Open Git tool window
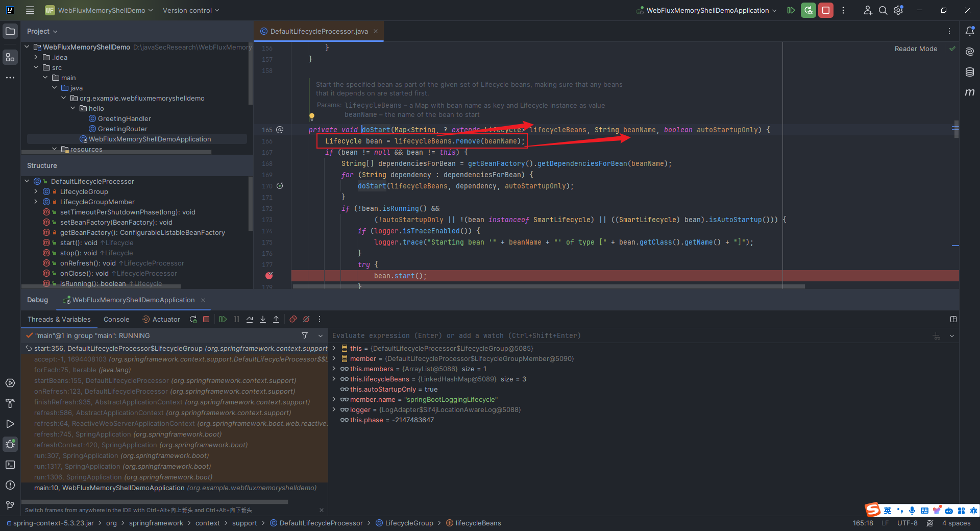The width and height of the screenshot is (980, 531). [10, 505]
